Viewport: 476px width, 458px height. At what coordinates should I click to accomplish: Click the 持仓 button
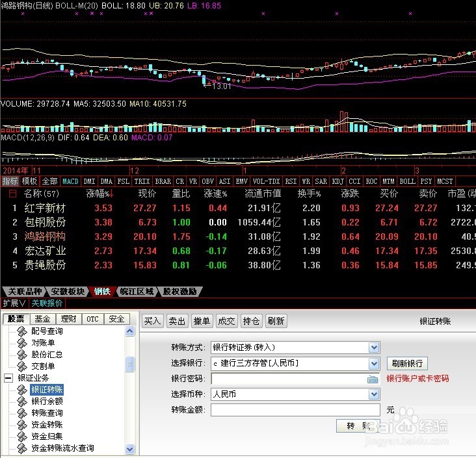tap(252, 321)
